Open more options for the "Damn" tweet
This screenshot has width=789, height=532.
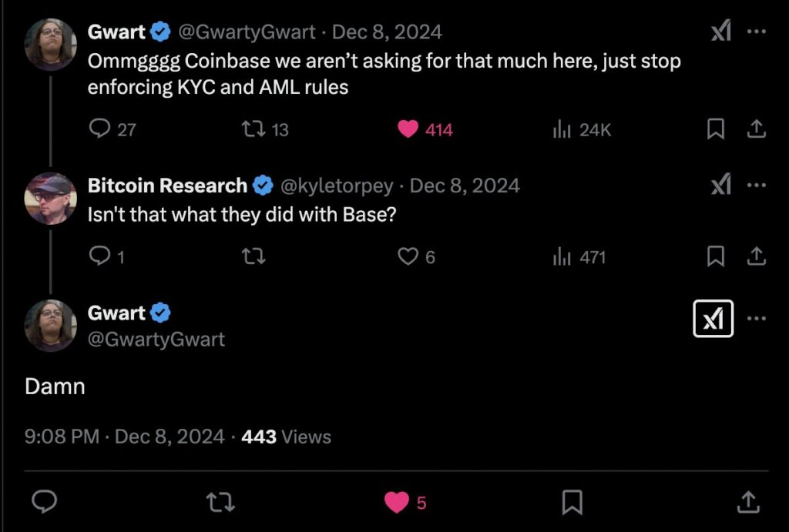pyautogui.click(x=757, y=318)
